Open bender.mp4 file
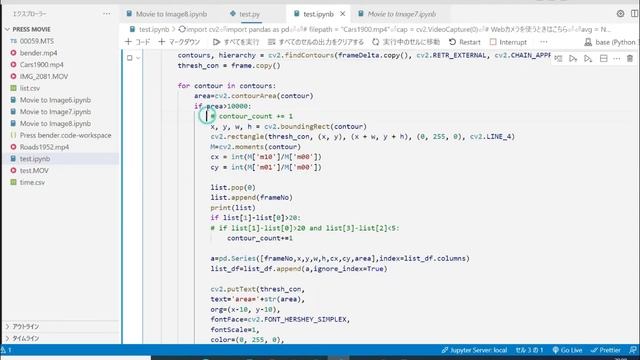 coord(38,53)
